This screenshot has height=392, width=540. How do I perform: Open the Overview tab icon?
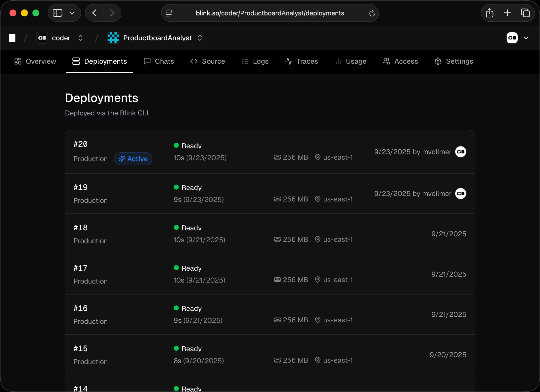(17, 61)
